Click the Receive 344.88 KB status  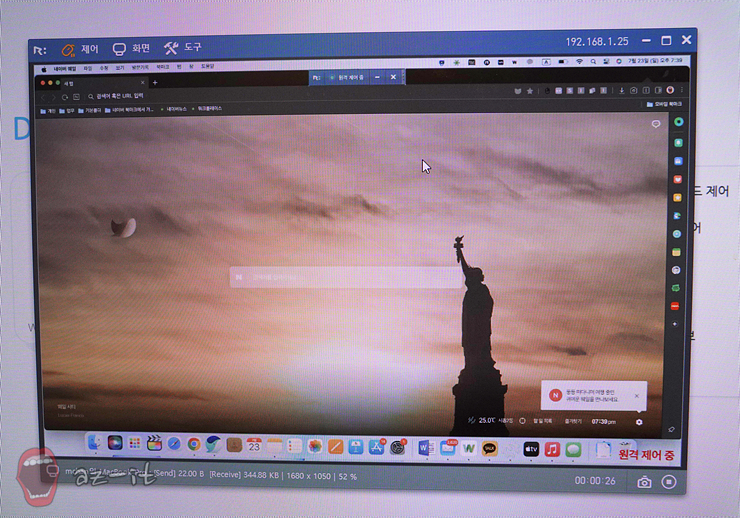point(244,475)
